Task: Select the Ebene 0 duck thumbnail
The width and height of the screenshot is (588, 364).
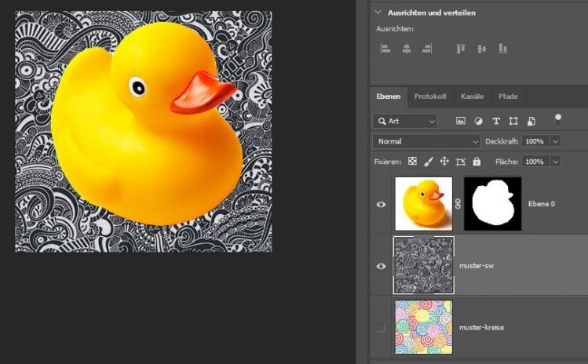Action: click(424, 203)
